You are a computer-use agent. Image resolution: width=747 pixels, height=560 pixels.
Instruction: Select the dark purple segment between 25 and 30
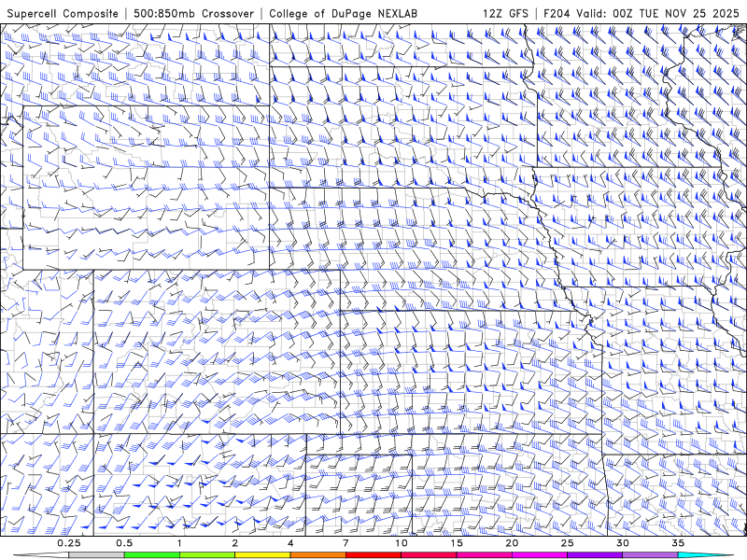(x=595, y=555)
